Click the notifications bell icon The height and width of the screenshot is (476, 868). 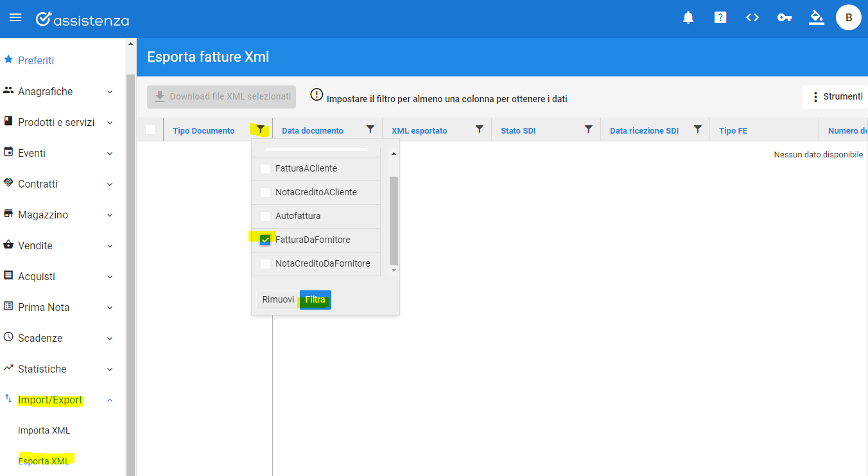[688, 18]
